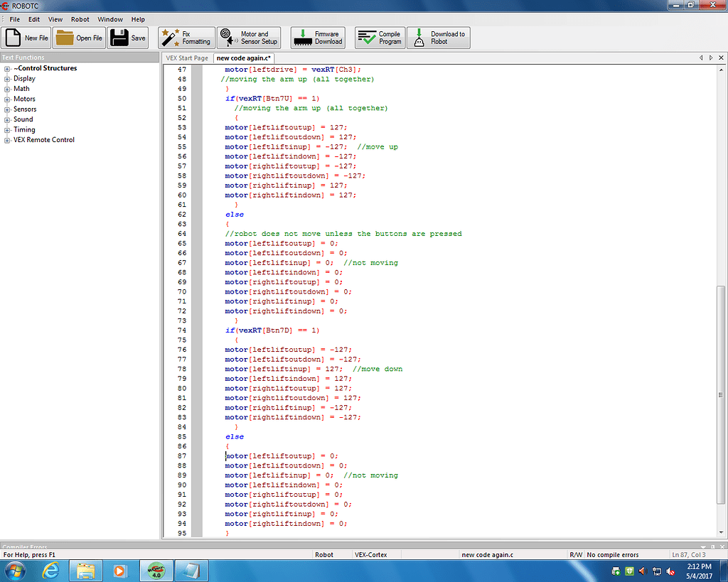Click the Text Functions panel header
This screenshot has width=728, height=582.
[x=80, y=57]
